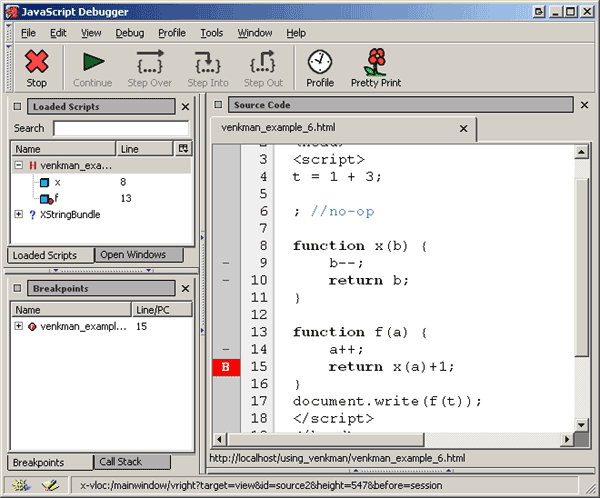The height and width of the screenshot is (498, 600).
Task: Collapse the venkman_exa script tree node
Action: click(x=18, y=165)
